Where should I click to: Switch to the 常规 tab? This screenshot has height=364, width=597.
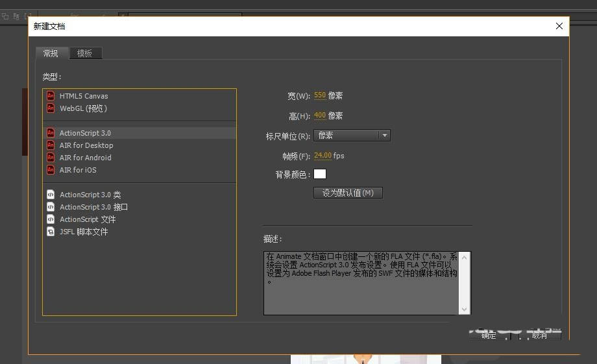point(51,53)
